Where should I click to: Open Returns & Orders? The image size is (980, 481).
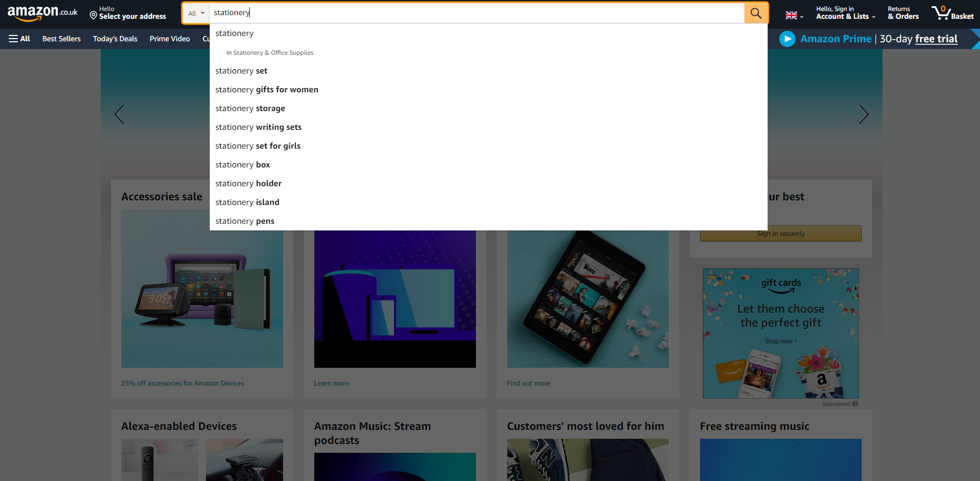pos(903,13)
